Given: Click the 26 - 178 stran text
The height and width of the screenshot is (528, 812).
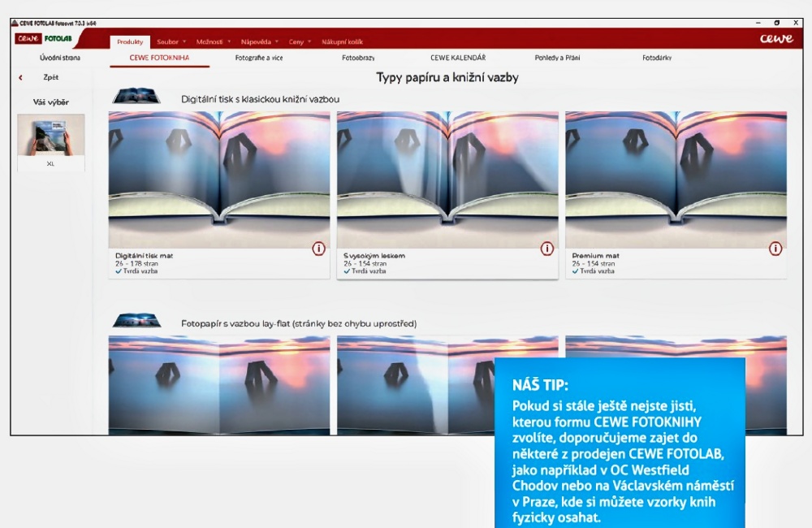Looking at the screenshot, I should pyautogui.click(x=136, y=264).
